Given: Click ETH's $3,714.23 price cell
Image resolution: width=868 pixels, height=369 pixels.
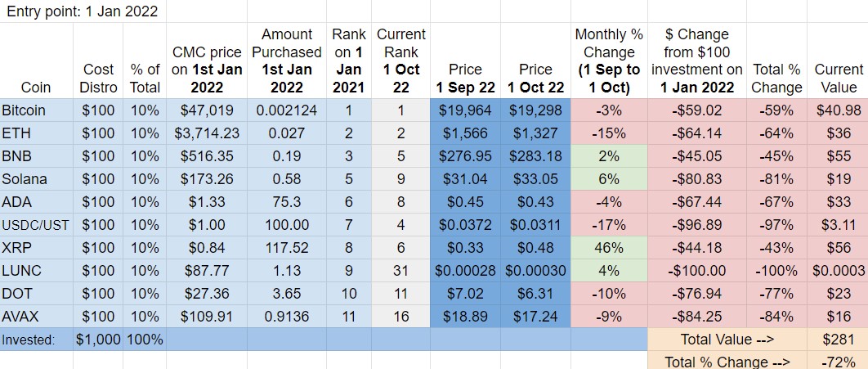Looking at the screenshot, I should 207,133.
